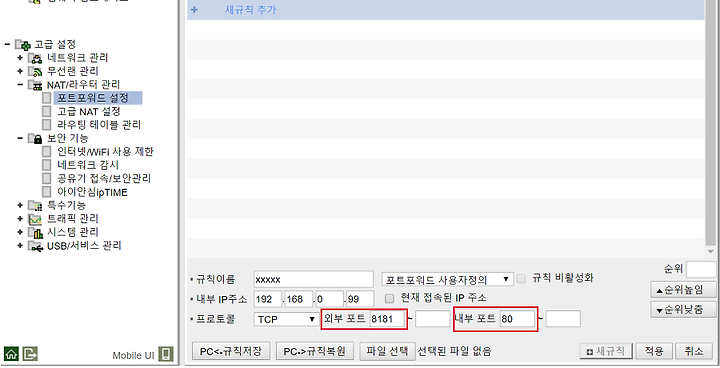Click PC->규칙복원 button
Screen dimensions: 720x368
click(315, 351)
